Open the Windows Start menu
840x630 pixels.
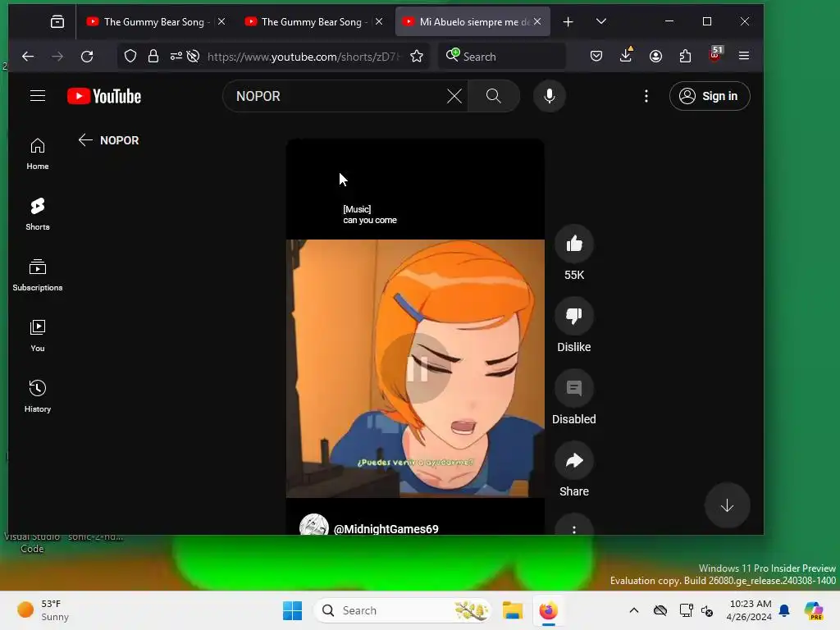(293, 610)
